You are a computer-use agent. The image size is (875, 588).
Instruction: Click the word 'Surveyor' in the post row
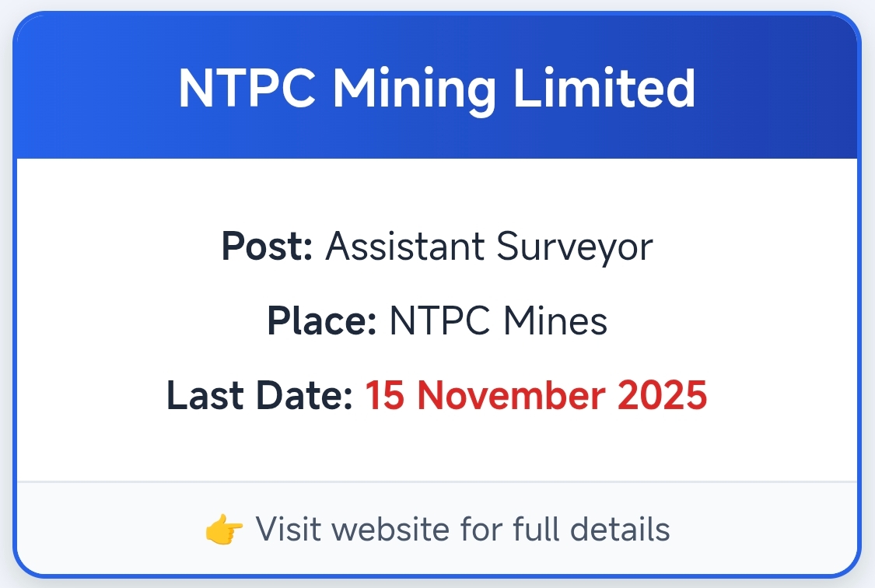pos(574,247)
